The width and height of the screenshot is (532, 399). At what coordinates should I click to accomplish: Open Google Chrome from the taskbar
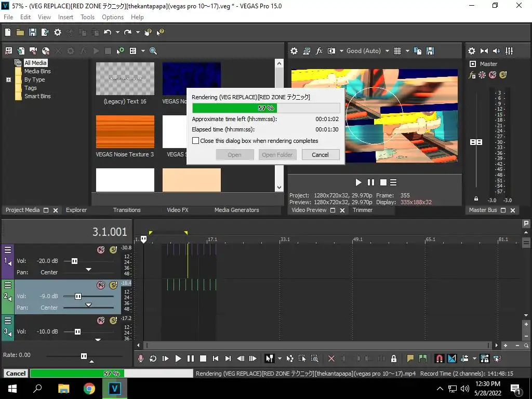[x=89, y=389]
